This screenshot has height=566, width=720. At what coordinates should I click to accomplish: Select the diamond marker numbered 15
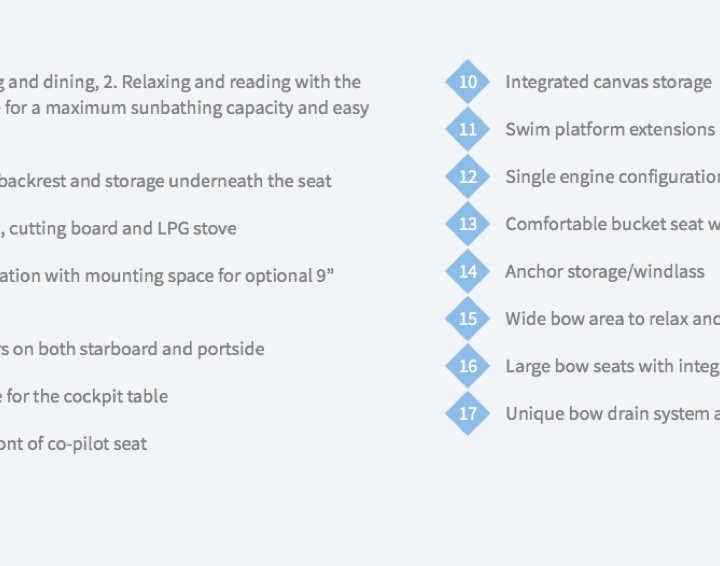click(x=467, y=319)
